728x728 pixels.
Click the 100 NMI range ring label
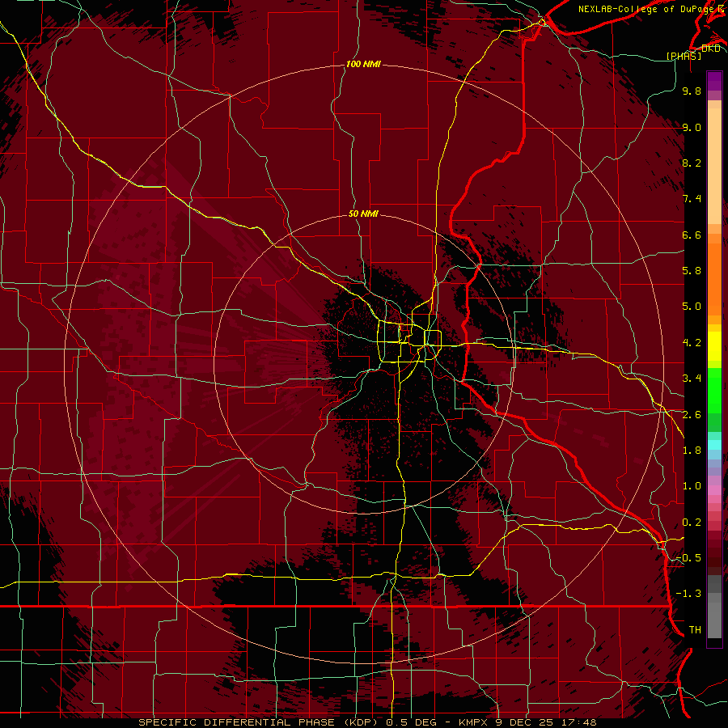click(x=363, y=64)
